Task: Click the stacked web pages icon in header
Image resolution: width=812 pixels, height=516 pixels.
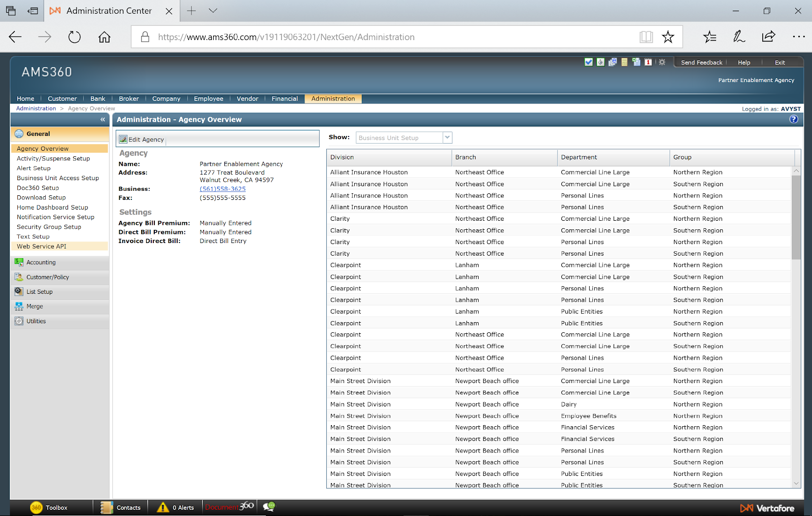Action: 613,62
